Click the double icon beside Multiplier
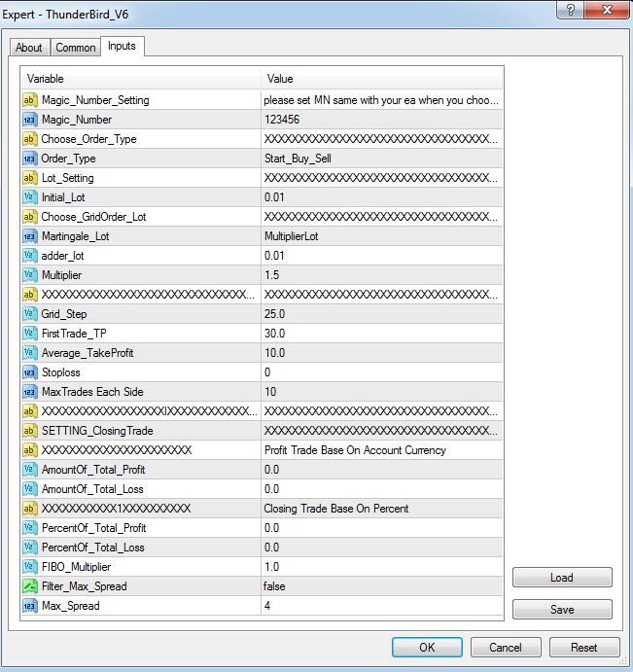 tap(29, 275)
